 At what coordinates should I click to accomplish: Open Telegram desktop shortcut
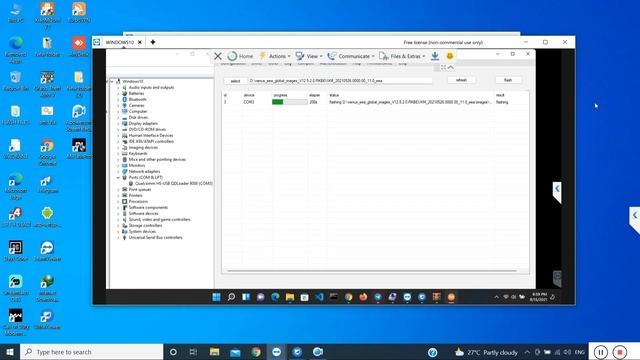click(47, 184)
